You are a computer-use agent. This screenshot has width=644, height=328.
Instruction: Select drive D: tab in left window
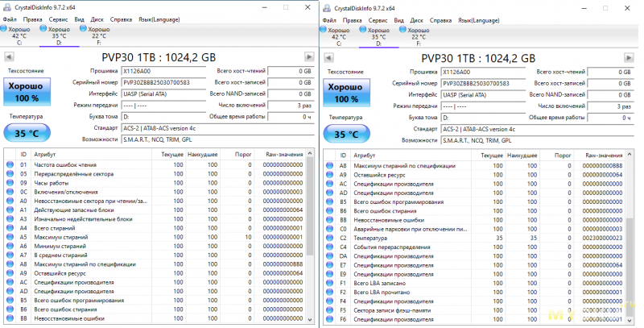click(x=60, y=35)
